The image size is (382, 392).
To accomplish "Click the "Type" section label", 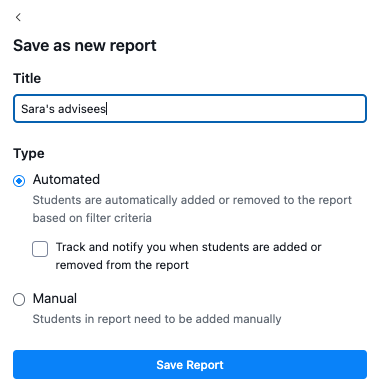I will pos(29,154).
